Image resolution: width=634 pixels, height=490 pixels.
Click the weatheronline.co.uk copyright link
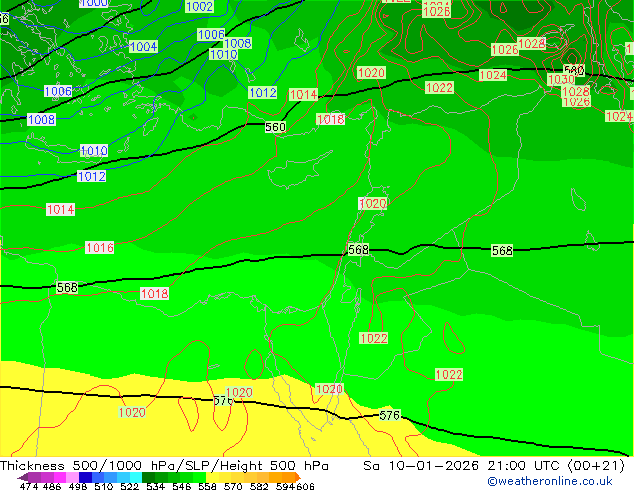pos(550,481)
